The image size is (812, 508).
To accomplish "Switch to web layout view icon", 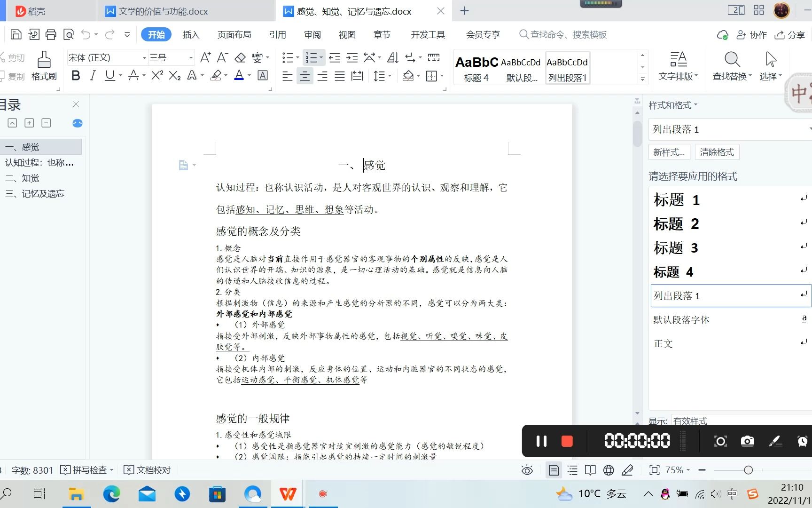I will 609,470.
